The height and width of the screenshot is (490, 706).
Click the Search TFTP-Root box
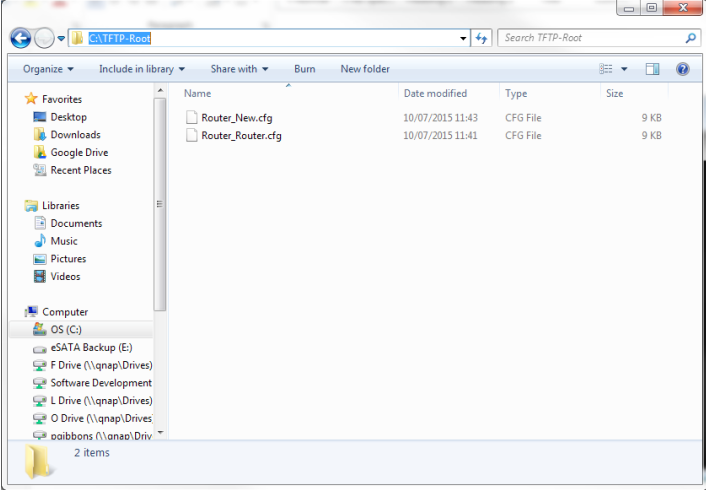(x=599, y=38)
